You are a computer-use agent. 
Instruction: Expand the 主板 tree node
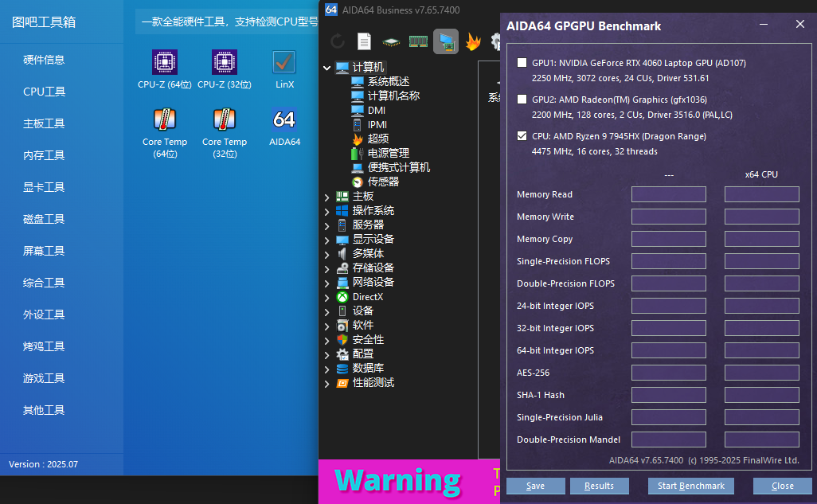coord(326,197)
